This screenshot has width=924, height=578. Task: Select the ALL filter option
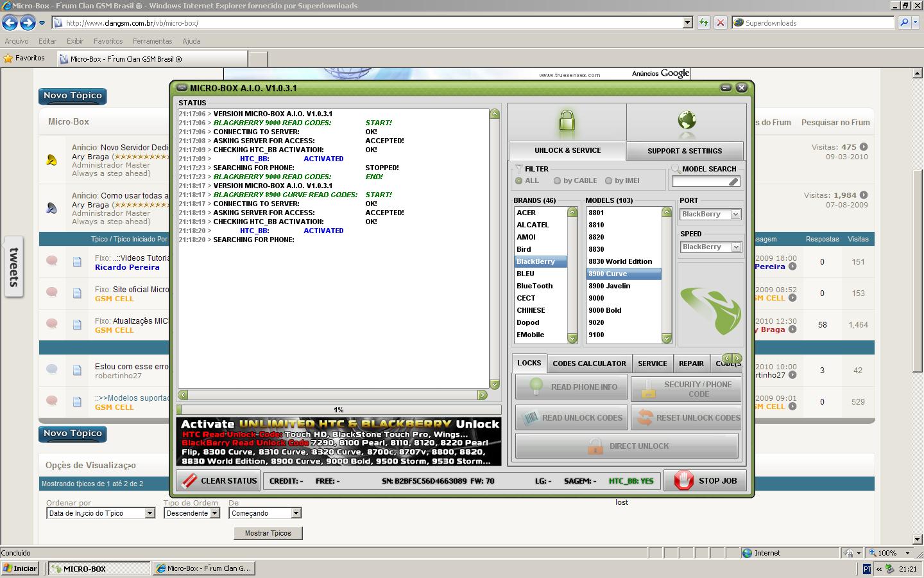click(x=527, y=181)
